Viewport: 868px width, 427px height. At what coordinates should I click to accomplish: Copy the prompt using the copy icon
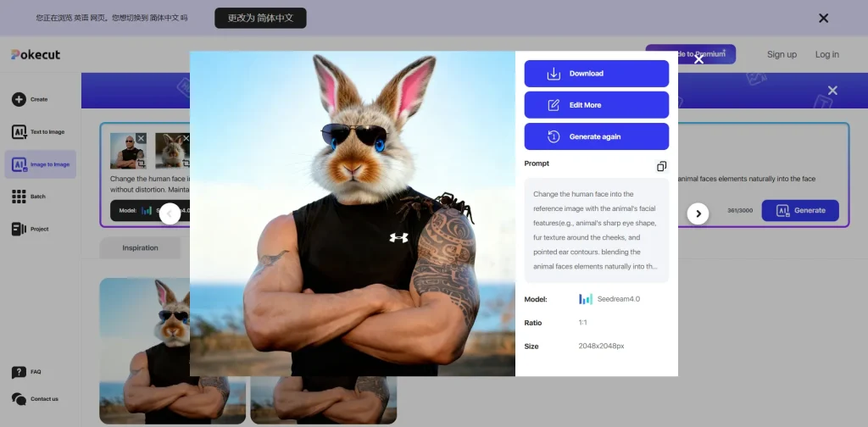tap(661, 167)
